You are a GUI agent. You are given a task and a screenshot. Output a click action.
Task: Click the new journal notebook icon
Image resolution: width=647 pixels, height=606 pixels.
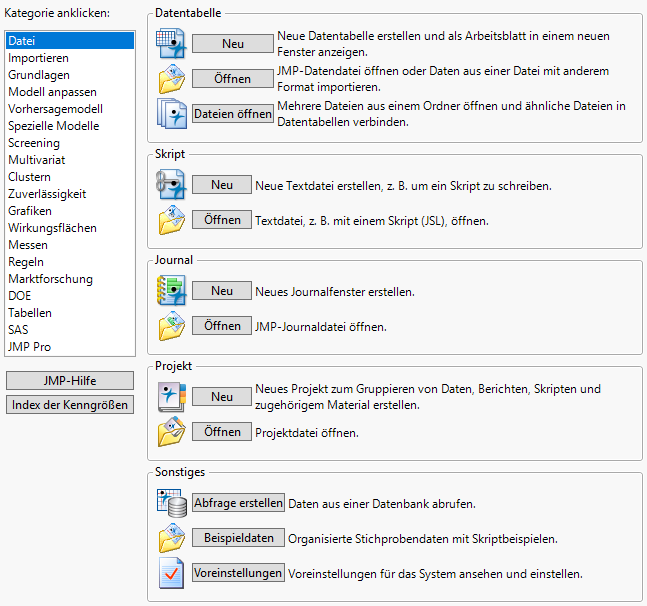coord(171,291)
